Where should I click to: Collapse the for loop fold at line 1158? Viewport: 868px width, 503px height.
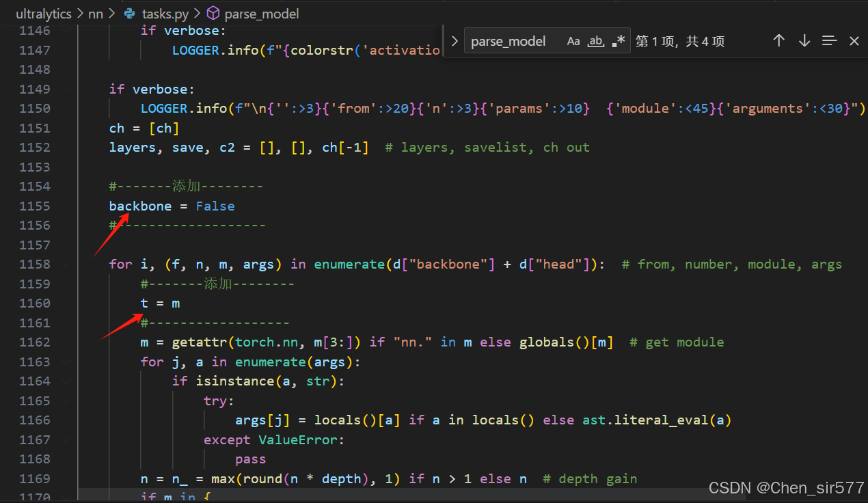coord(66,264)
